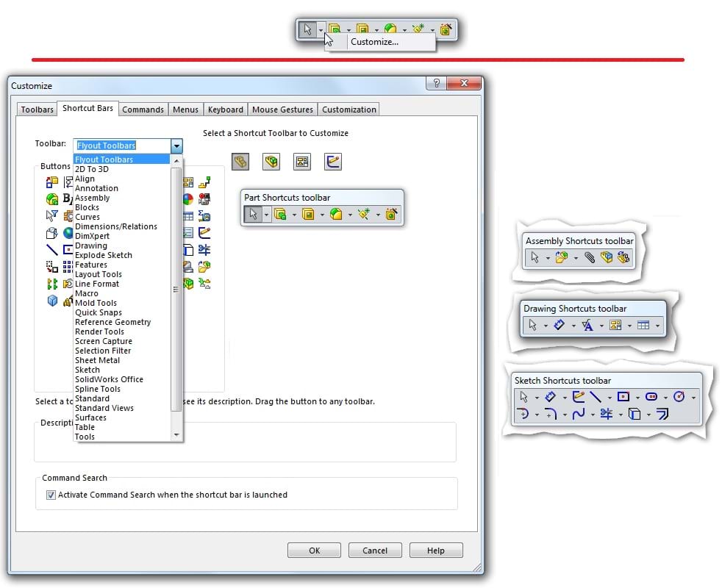Open the Toolbar combo box arrow
Screen dimensions: 722x588
(x=176, y=146)
